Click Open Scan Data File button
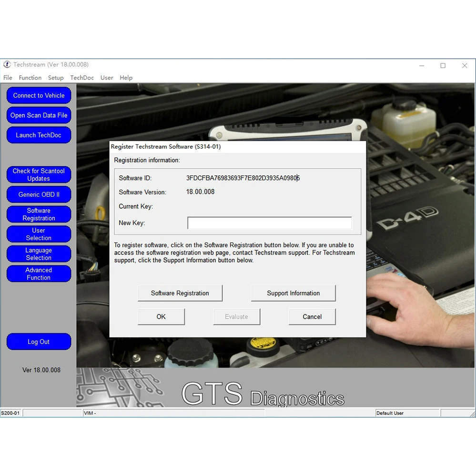This screenshot has width=476, height=476. click(39, 115)
